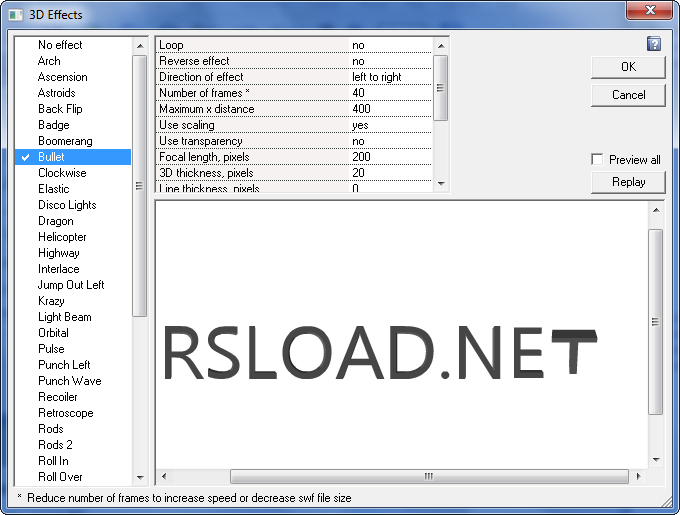Pick the Astroids effect

[73, 93]
